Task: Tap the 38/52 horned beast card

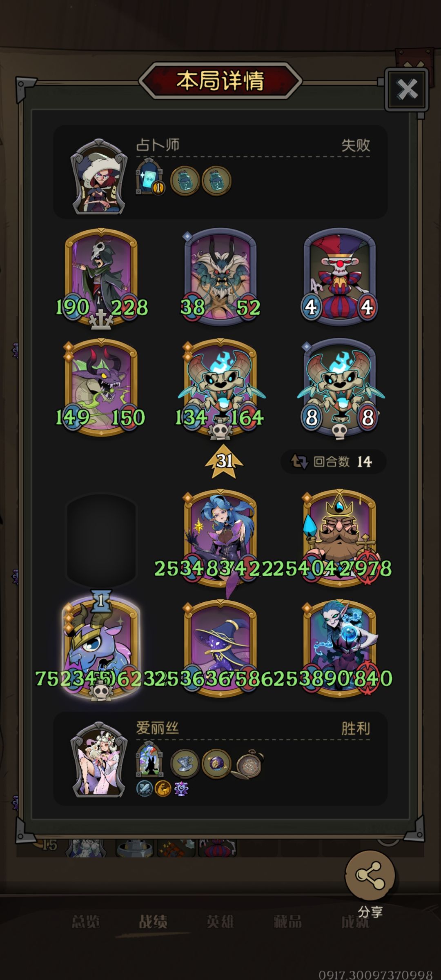Action: click(220, 277)
